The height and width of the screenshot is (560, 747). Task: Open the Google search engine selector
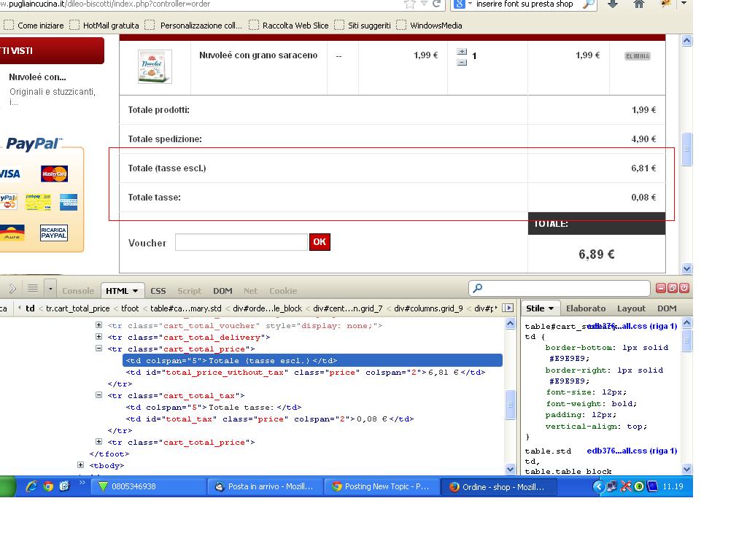pyautogui.click(x=462, y=4)
